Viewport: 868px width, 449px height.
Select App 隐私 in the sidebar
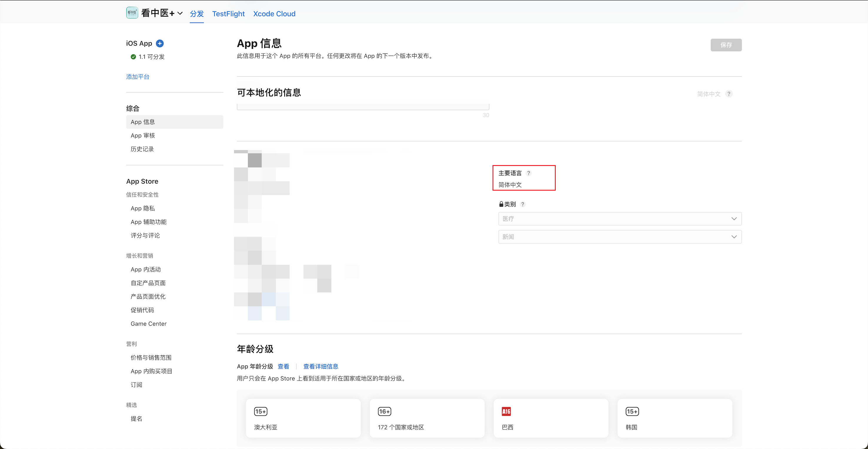click(x=143, y=208)
